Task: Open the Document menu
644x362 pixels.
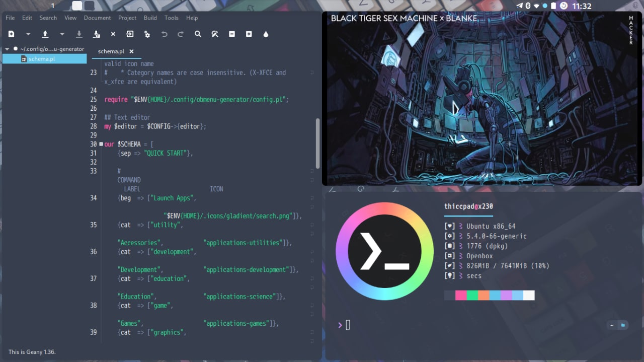Action: pyautogui.click(x=97, y=18)
